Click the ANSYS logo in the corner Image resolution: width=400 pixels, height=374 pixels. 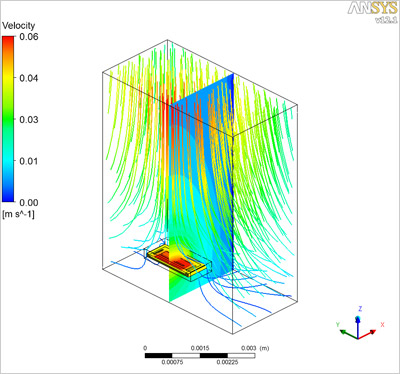[372, 8]
